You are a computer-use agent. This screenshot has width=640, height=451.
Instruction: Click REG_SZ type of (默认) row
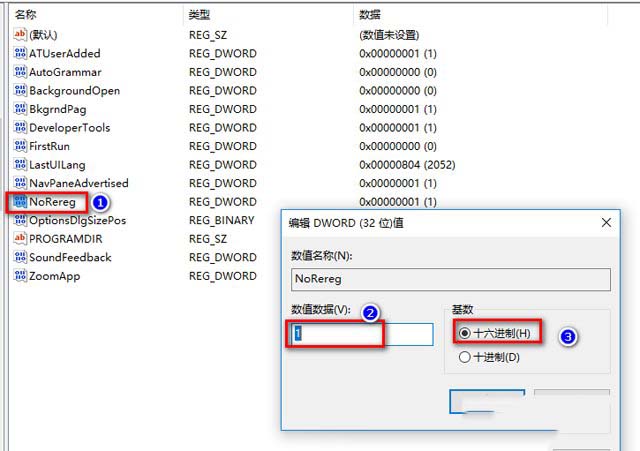click(x=208, y=35)
